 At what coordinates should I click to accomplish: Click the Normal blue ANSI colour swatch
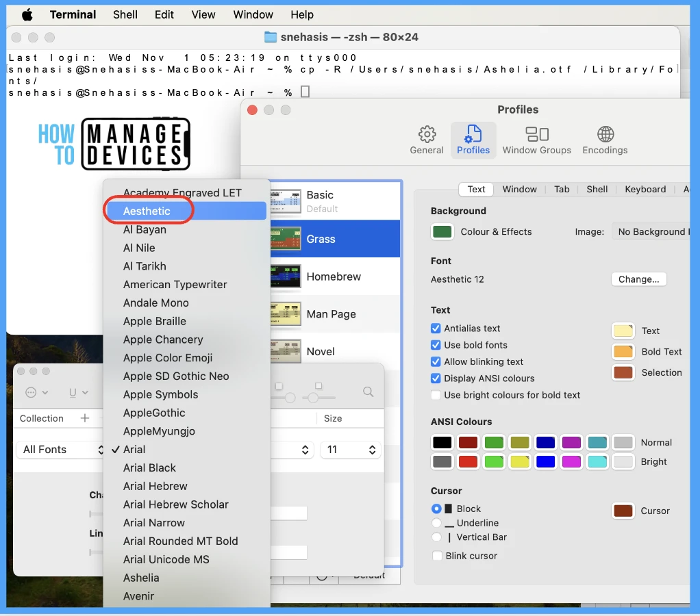[545, 442]
